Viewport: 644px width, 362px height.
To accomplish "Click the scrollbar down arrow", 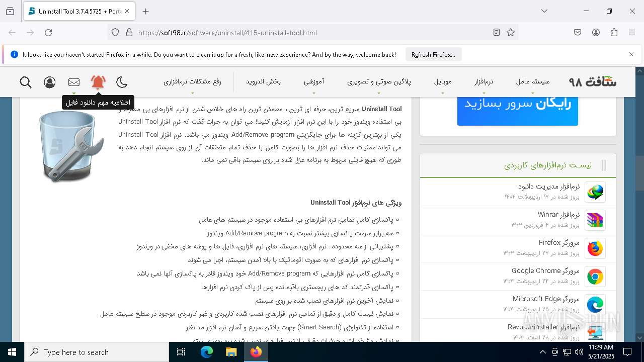I will [639, 338].
